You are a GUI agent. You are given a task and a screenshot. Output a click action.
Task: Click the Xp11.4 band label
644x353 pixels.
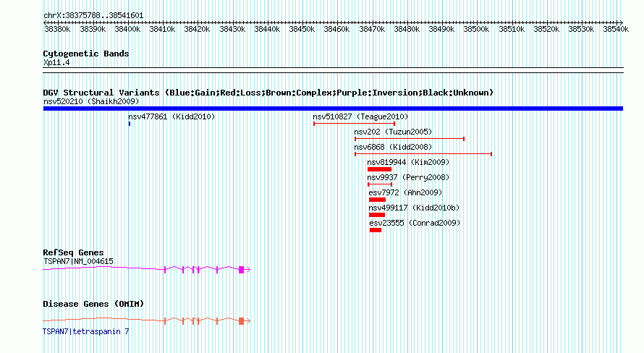[56, 62]
